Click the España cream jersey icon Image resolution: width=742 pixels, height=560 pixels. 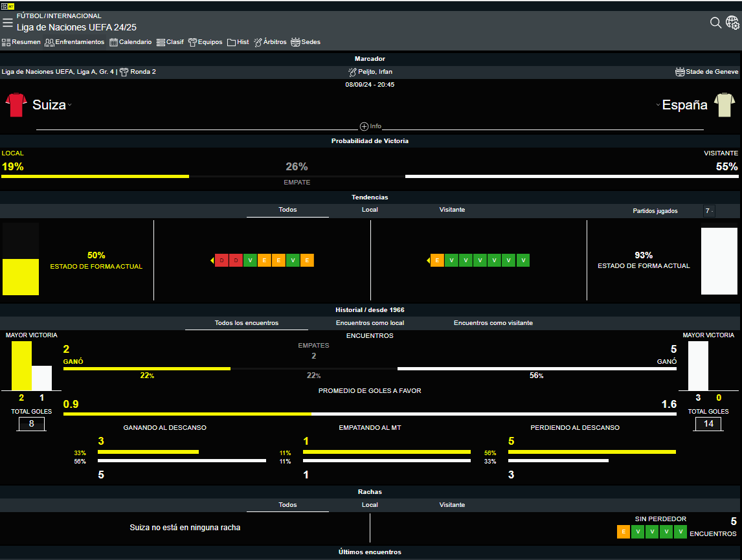725,105
